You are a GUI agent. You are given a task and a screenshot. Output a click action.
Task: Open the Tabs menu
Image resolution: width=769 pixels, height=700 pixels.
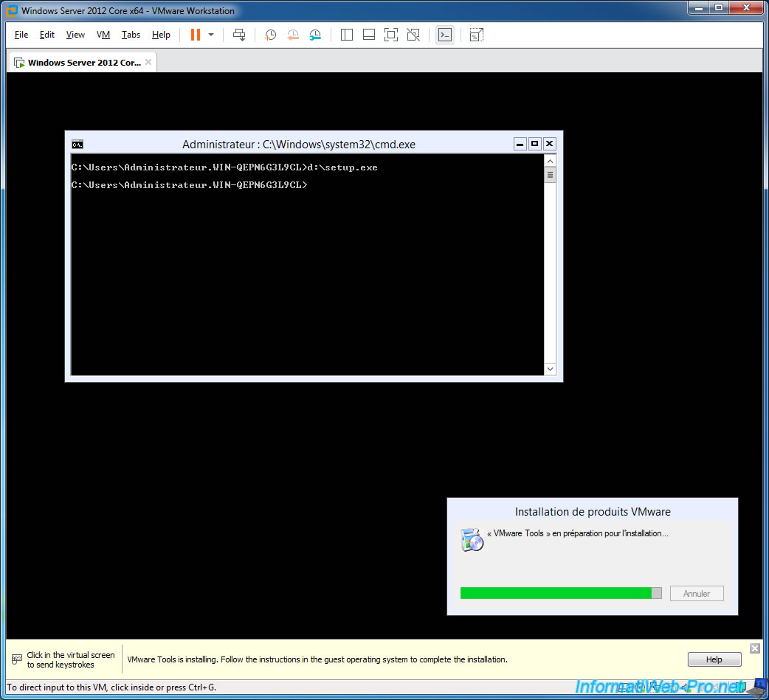coord(131,35)
